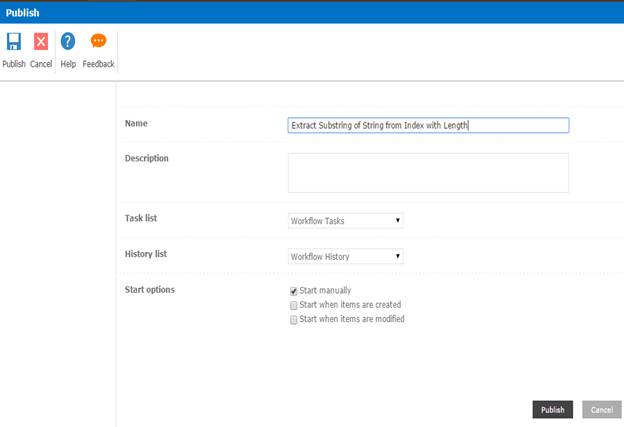624x427 pixels.
Task: Click the Publish label in the toolbar
Action: point(14,64)
